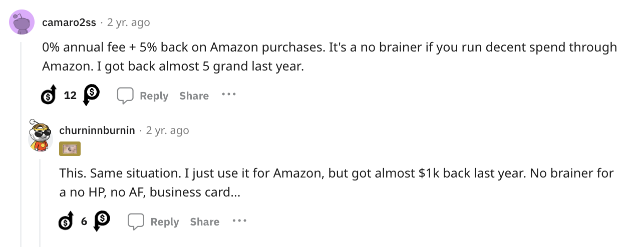The width and height of the screenshot is (644, 247).
Task: Open permalink timestamp of churninnburnin's reply
Action: pyautogui.click(x=167, y=130)
